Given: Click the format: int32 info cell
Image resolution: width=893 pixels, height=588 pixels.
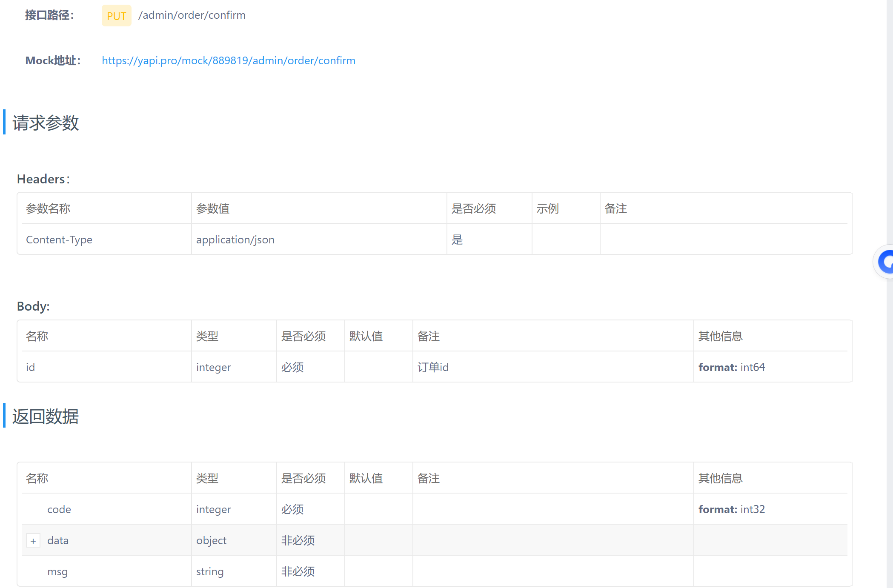Looking at the screenshot, I should tap(731, 509).
